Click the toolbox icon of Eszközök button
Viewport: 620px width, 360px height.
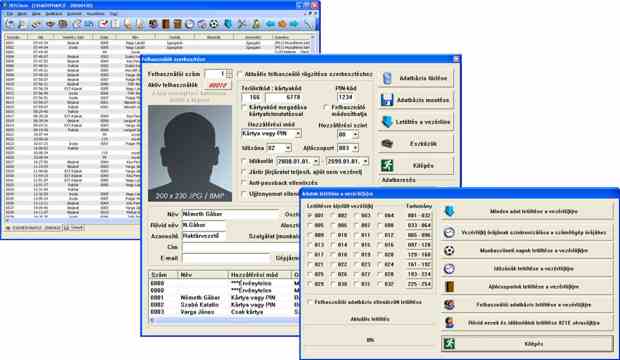click(387, 144)
